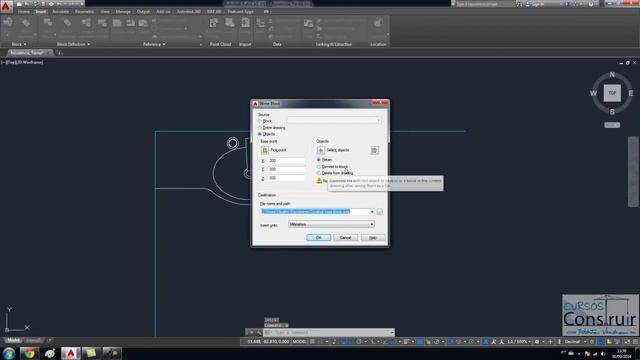Click Cancel in Write Block dialog

(x=345, y=238)
